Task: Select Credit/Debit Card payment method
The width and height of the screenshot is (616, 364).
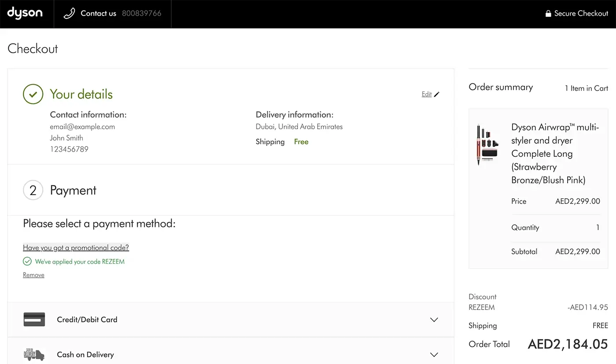Action: pyautogui.click(x=231, y=320)
